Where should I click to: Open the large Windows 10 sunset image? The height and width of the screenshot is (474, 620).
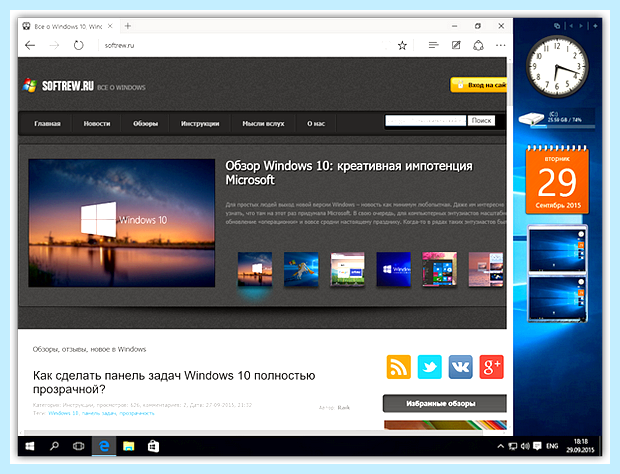click(122, 223)
